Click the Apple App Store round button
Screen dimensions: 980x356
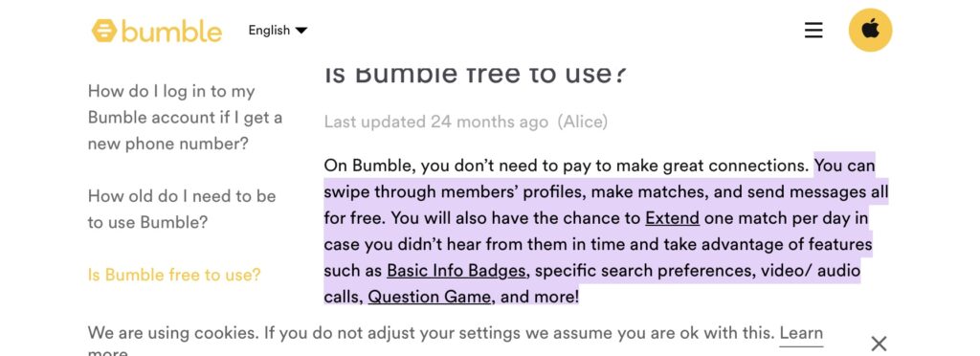[870, 30]
